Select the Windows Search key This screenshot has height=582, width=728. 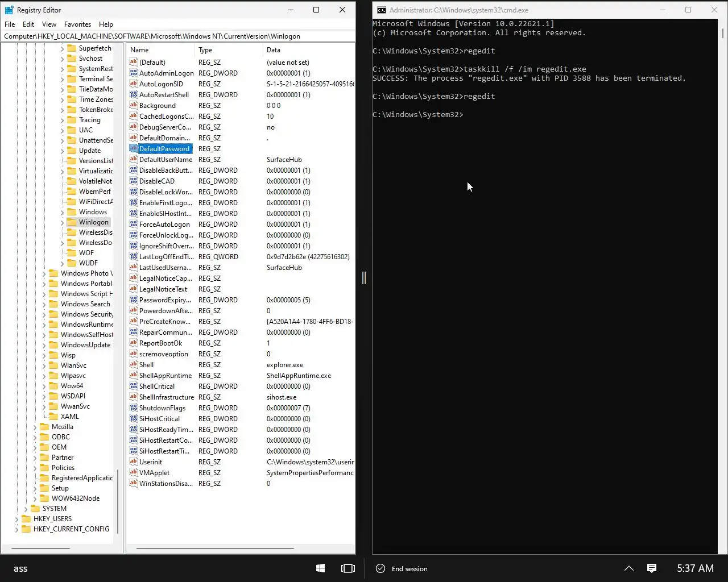click(x=85, y=304)
